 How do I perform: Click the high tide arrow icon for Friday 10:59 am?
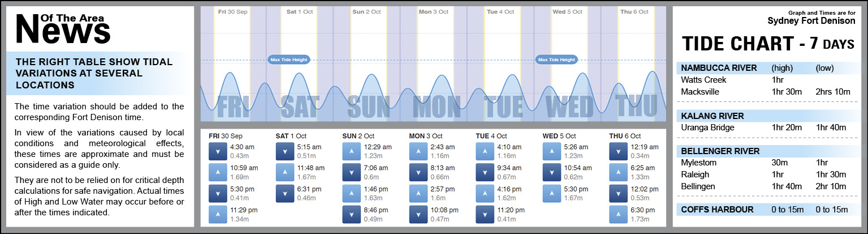[217, 172]
